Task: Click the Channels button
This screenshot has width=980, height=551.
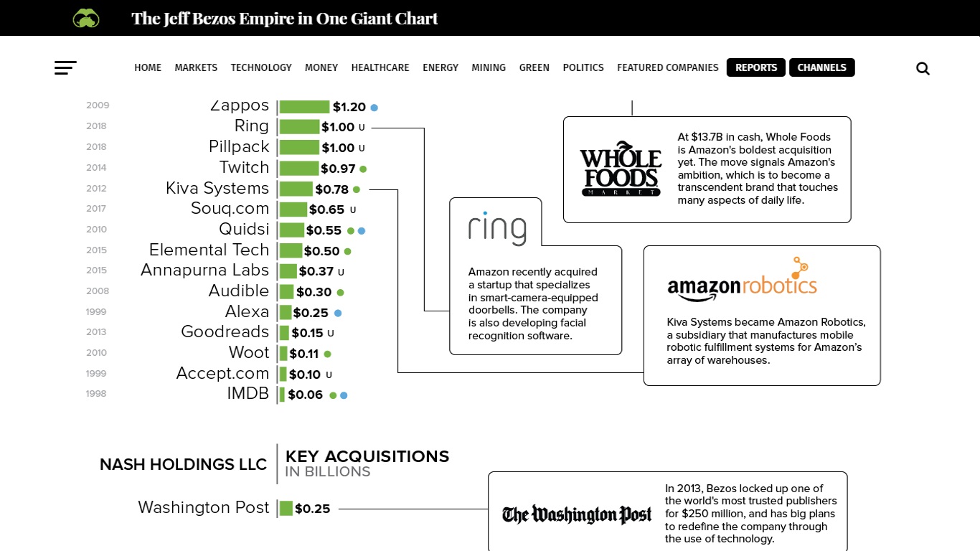Action: point(822,67)
